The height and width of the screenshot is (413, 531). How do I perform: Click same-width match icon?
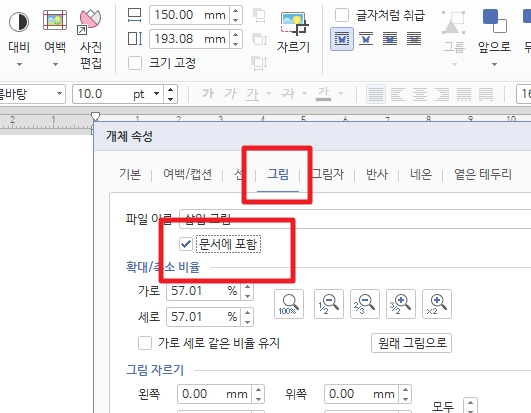coord(259,39)
